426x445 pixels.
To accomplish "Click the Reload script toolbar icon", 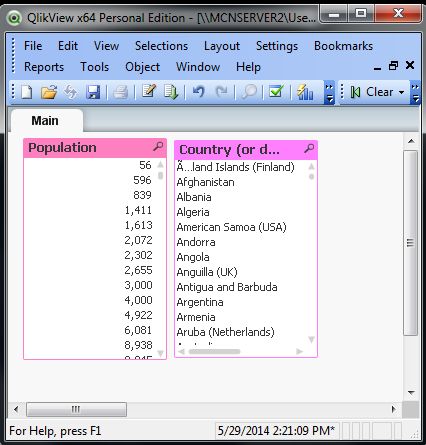I will (x=171, y=92).
